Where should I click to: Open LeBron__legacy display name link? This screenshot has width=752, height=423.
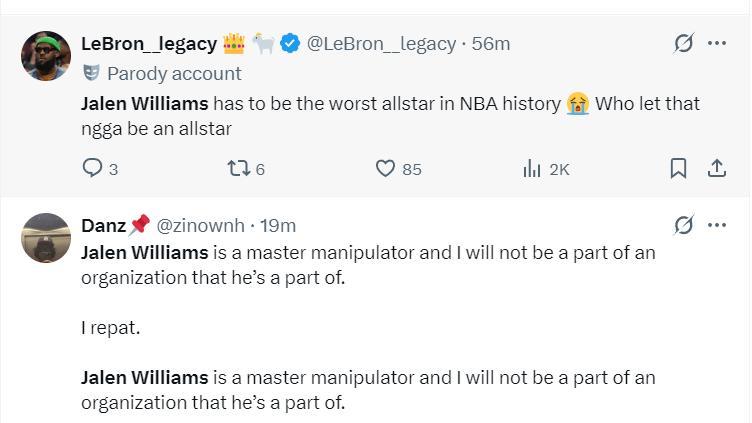[x=148, y=44]
